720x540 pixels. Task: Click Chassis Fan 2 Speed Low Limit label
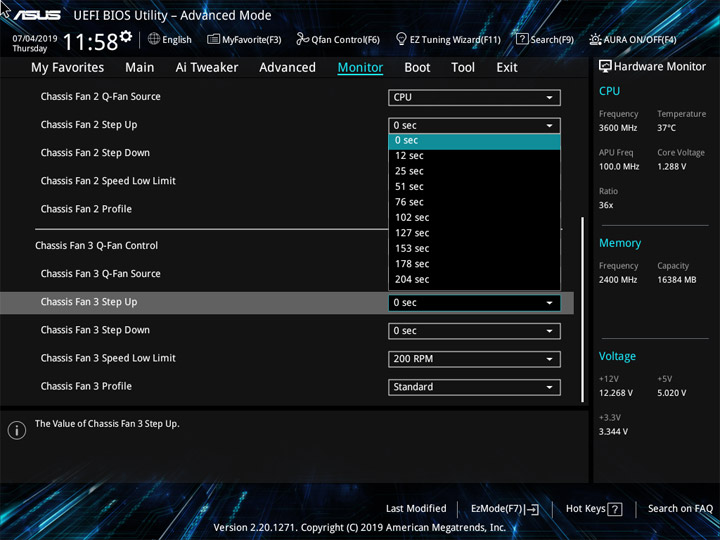[108, 181]
